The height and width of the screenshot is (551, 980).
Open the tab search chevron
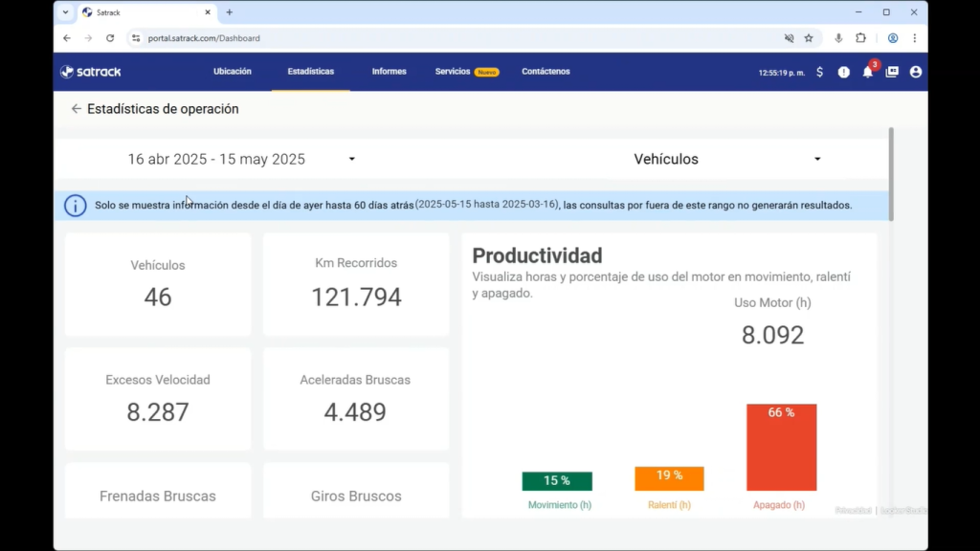coord(65,12)
